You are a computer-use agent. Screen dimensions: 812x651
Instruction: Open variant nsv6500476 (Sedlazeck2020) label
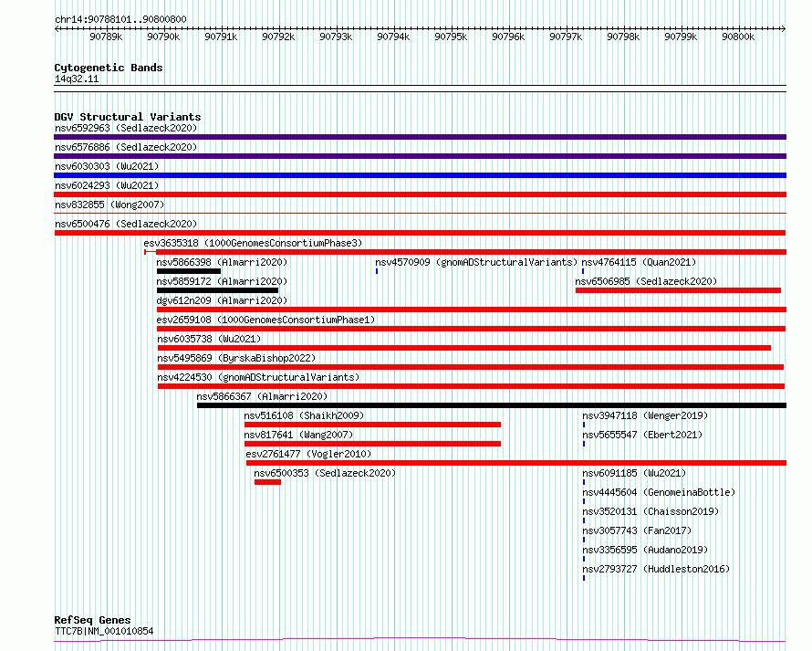pyautogui.click(x=126, y=224)
